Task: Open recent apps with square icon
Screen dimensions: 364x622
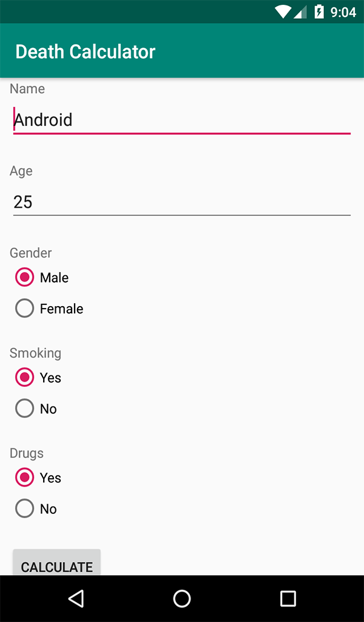Action: point(288,599)
